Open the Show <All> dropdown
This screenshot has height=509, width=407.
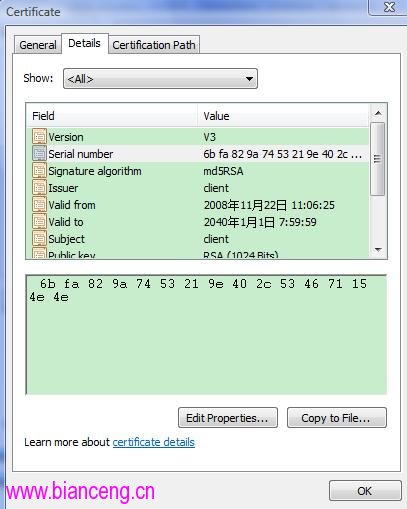pos(160,79)
